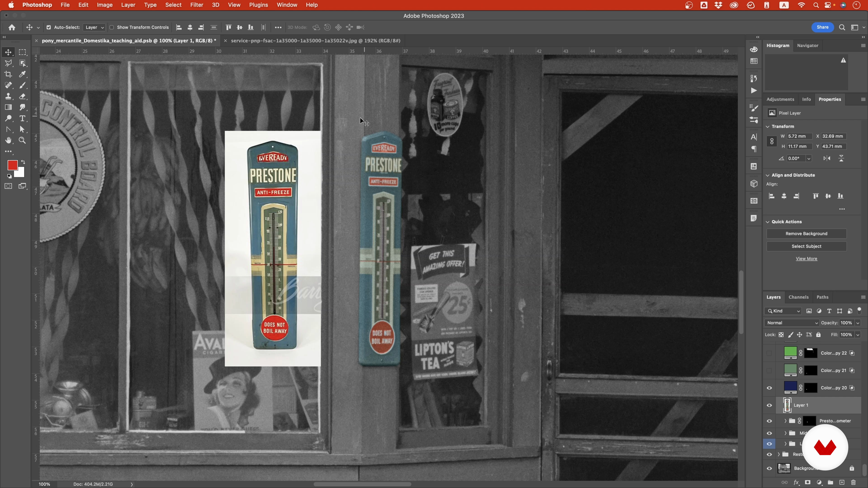
Task: Collapse the Quick Actions section
Action: [768, 222]
